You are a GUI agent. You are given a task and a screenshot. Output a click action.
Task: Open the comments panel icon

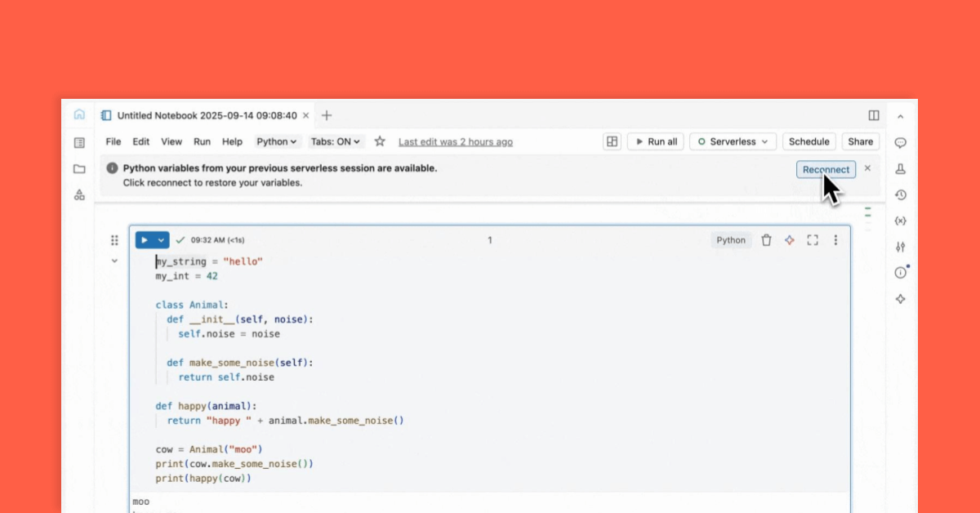(x=901, y=142)
